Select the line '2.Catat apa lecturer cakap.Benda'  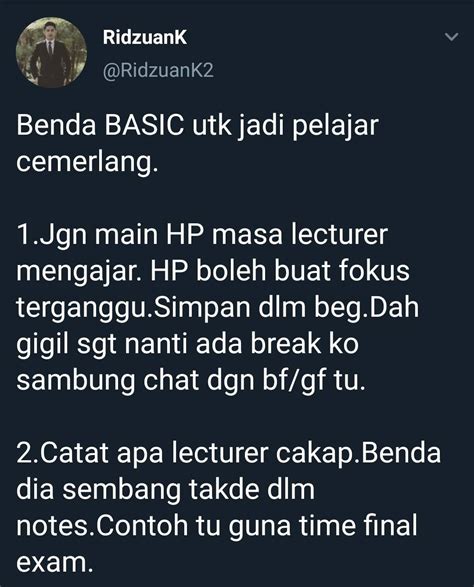coord(229,453)
